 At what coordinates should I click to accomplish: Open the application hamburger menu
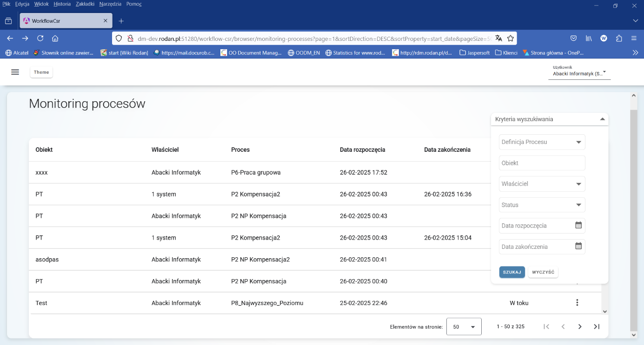pyautogui.click(x=15, y=72)
